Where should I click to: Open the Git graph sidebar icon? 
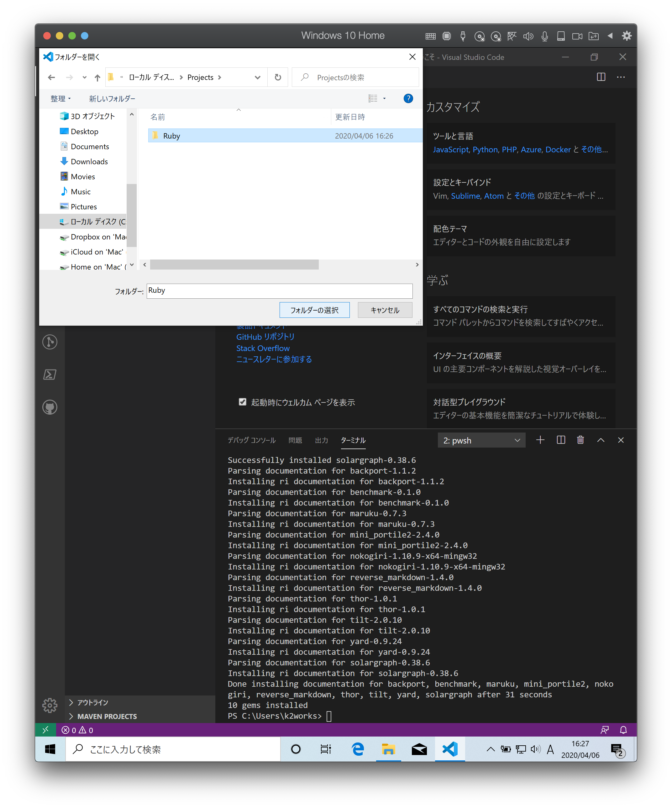(50, 342)
